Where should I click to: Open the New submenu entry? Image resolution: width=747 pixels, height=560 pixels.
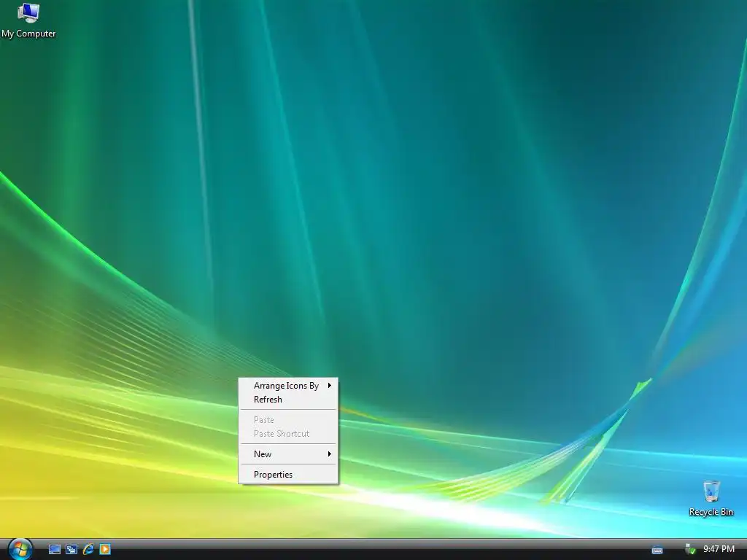288,454
